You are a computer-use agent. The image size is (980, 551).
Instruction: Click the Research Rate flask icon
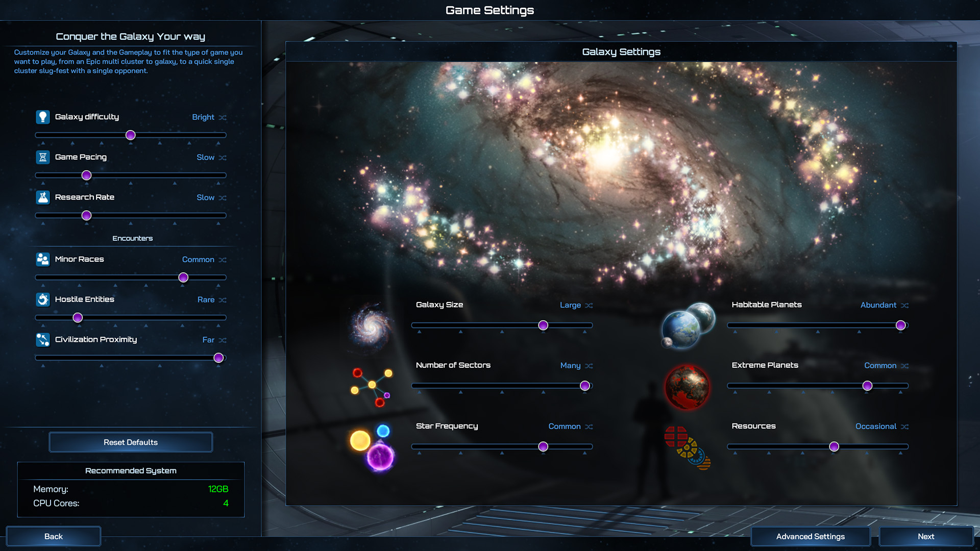click(42, 197)
